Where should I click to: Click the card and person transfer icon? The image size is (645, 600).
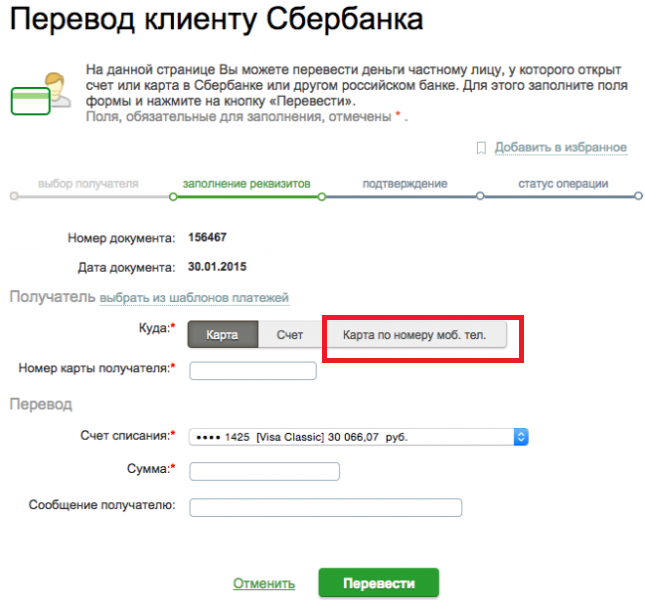(40, 93)
